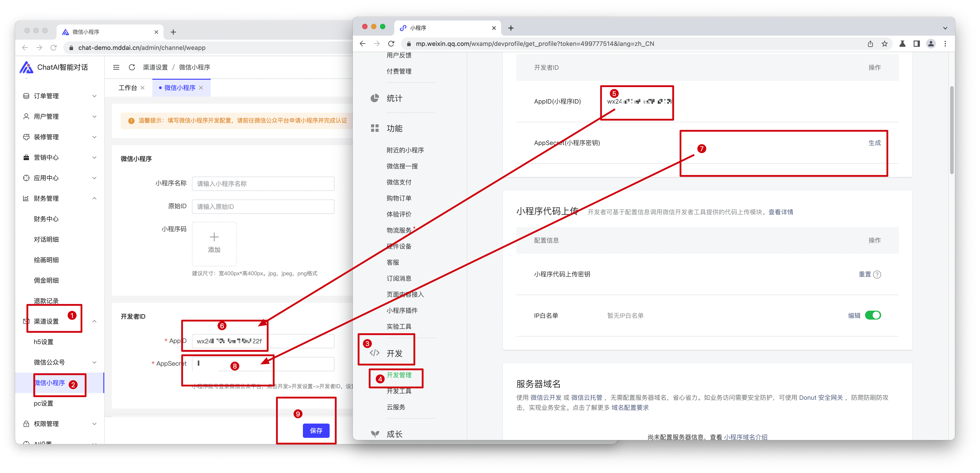Expand the 权限管理 menu chevron
This screenshot has height=473, width=980.
(94, 424)
